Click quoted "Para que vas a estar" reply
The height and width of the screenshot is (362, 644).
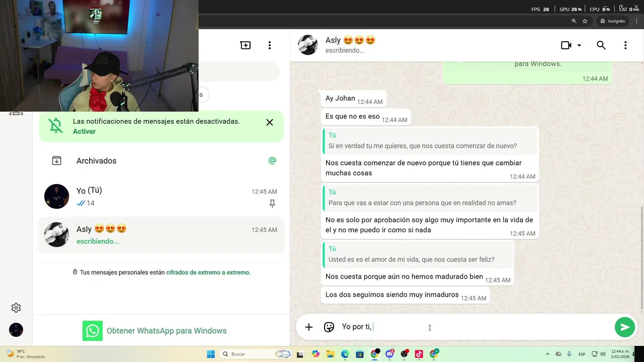pos(430,198)
